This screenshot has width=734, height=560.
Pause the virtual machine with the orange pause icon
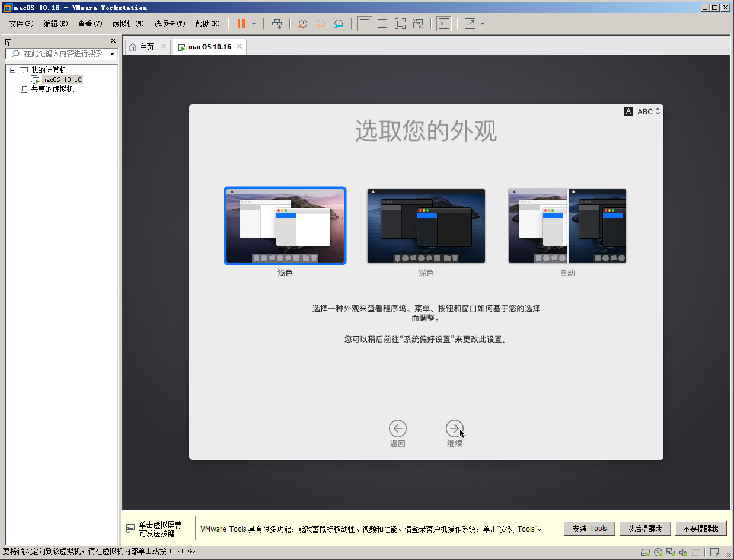pos(241,24)
